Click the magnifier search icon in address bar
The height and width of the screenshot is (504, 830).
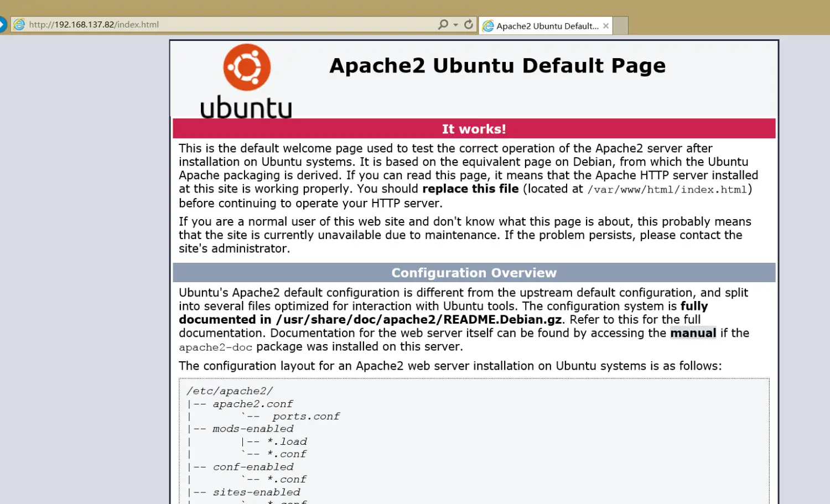tap(443, 24)
